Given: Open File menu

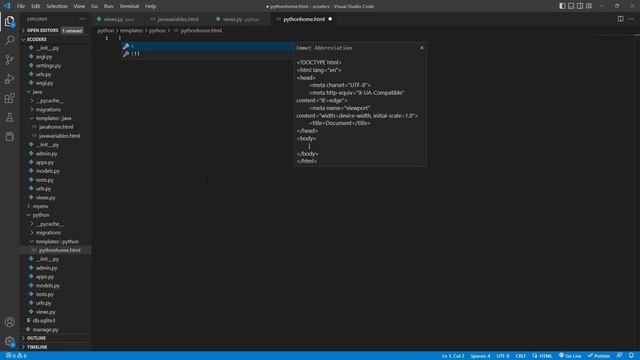Looking at the screenshot, I should [x=21, y=6].
